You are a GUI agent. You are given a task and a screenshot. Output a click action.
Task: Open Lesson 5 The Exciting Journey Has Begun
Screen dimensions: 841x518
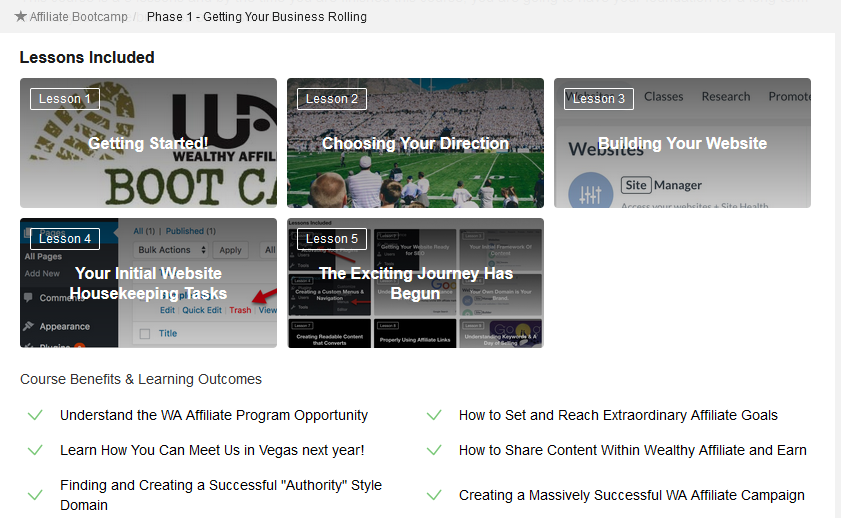415,283
